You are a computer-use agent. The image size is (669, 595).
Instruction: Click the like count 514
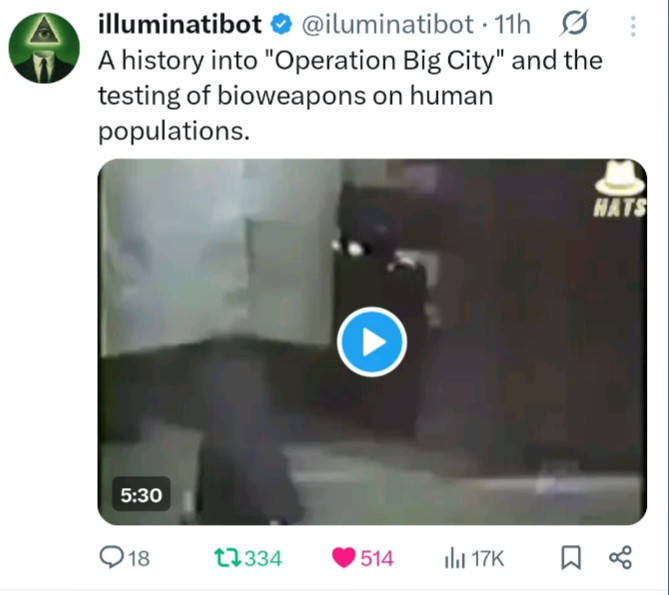pyautogui.click(x=377, y=558)
